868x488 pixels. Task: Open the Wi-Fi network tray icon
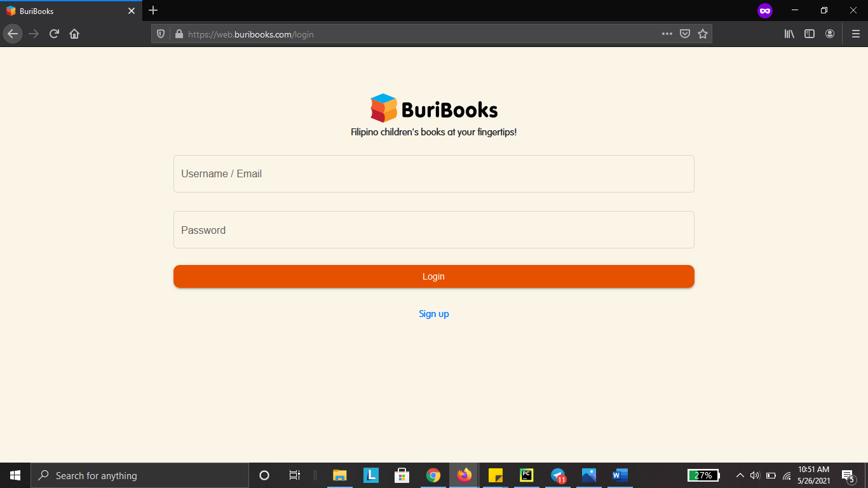(x=787, y=475)
